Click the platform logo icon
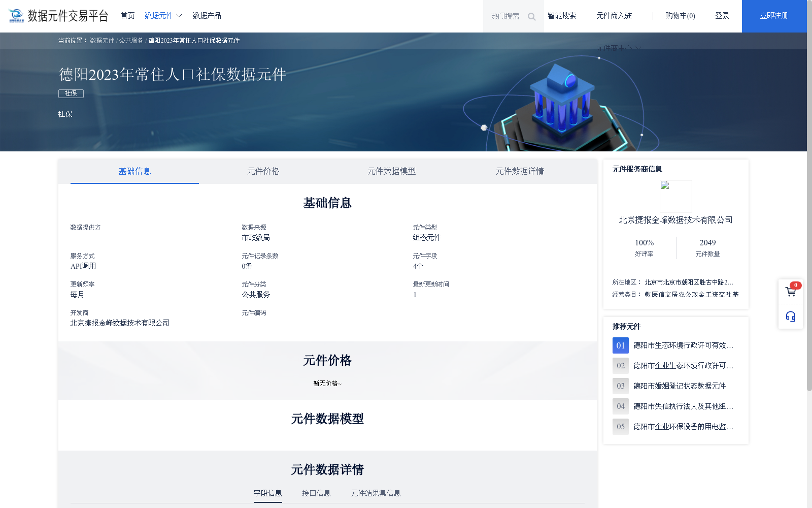This screenshot has width=812, height=508. point(16,16)
